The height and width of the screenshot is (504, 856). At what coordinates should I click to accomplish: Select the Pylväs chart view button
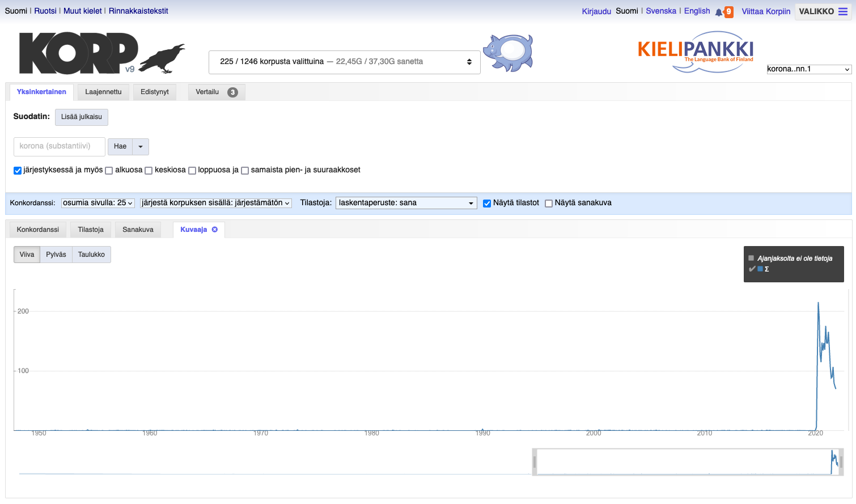[x=56, y=255]
